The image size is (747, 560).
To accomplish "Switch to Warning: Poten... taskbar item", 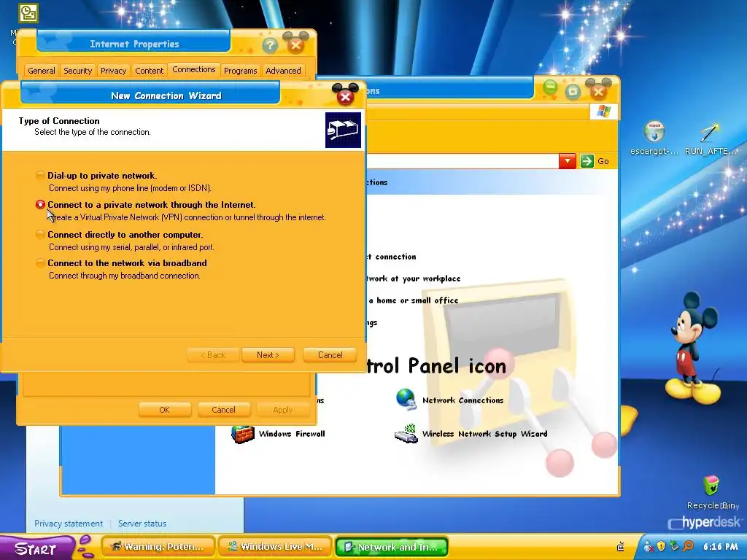I will tap(158, 547).
